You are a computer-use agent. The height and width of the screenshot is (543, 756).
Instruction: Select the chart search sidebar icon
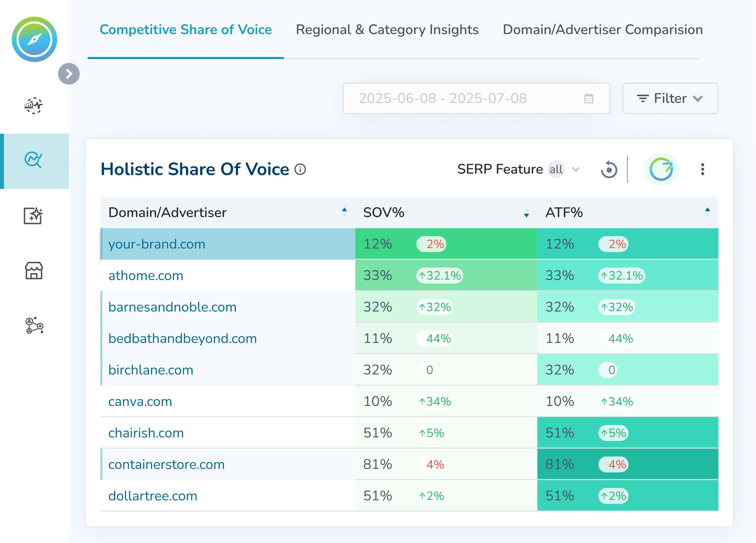34,160
